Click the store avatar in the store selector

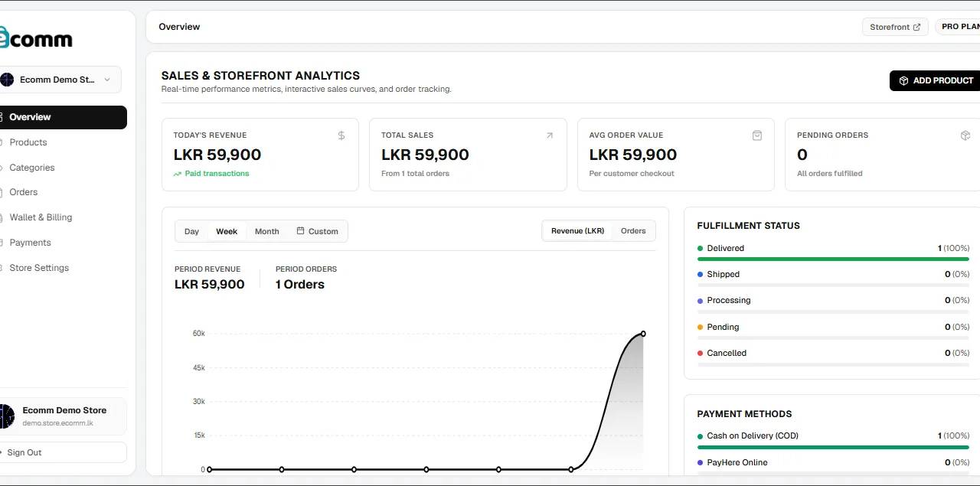coord(7,80)
